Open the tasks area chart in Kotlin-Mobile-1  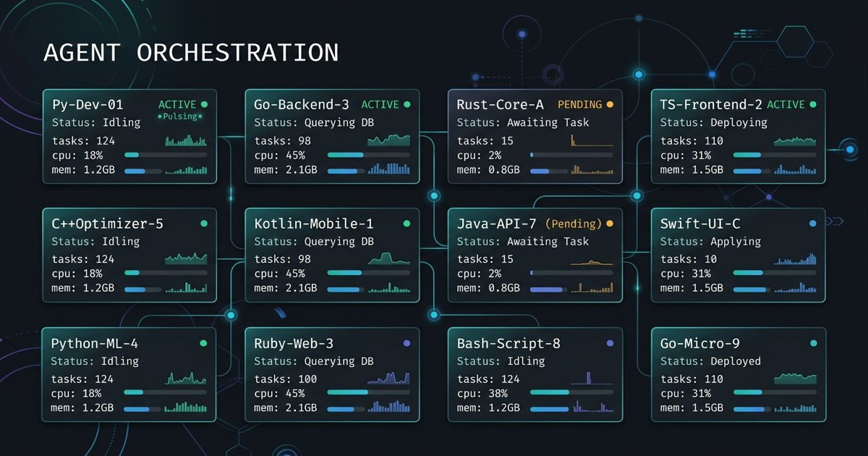click(x=388, y=258)
